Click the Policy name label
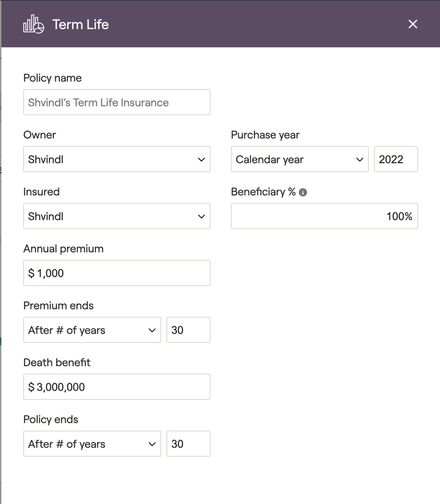Screen dimensions: 440x504 click(53, 78)
